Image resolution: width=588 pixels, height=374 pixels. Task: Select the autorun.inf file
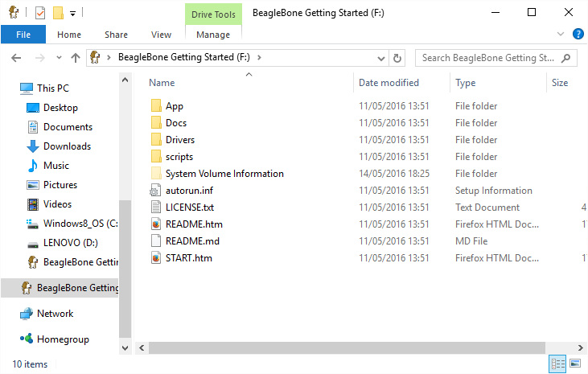pos(187,191)
